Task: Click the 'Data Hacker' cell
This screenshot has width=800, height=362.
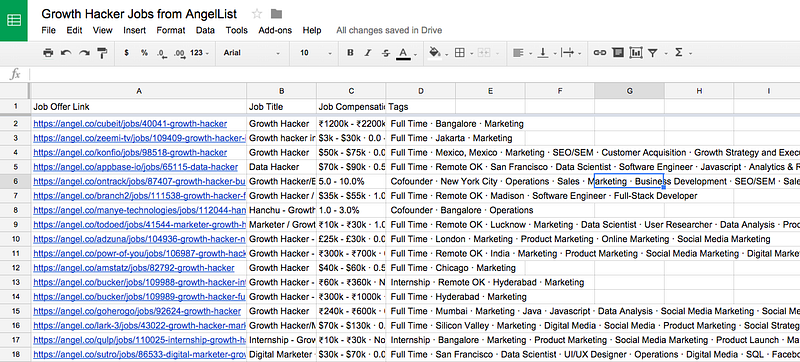Action: tap(282, 167)
